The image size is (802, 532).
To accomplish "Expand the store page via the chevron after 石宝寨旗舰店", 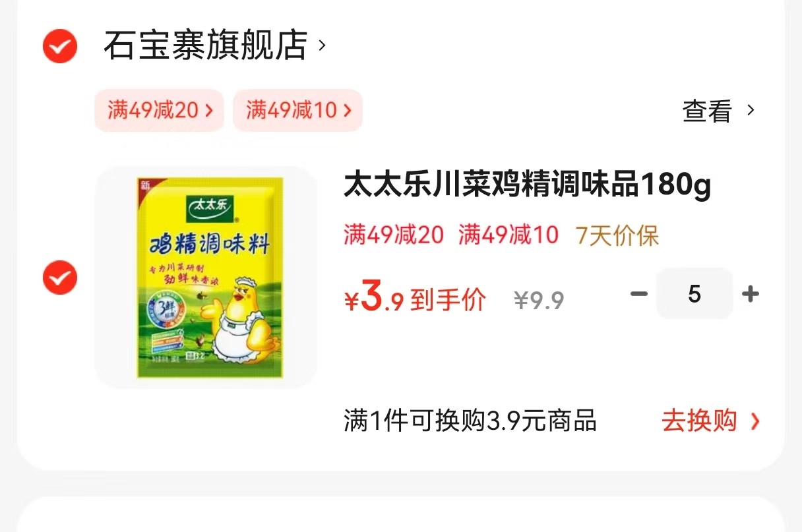I will pyautogui.click(x=322, y=45).
